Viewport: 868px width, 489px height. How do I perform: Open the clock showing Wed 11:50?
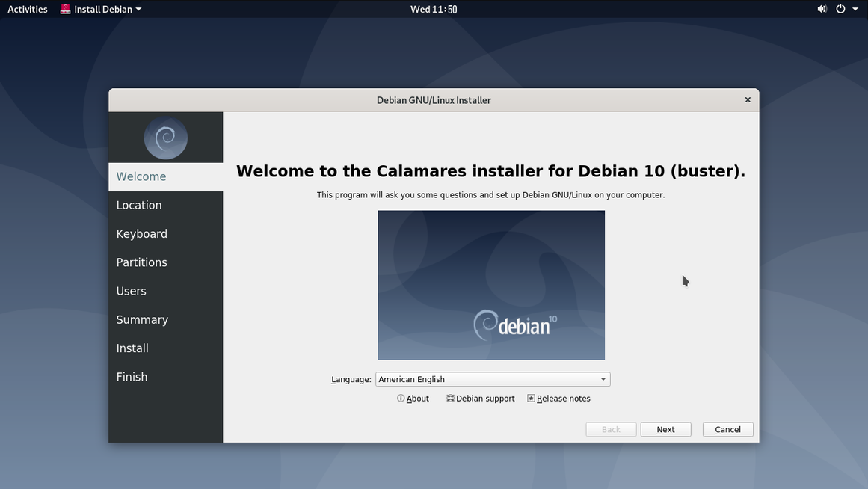434,9
